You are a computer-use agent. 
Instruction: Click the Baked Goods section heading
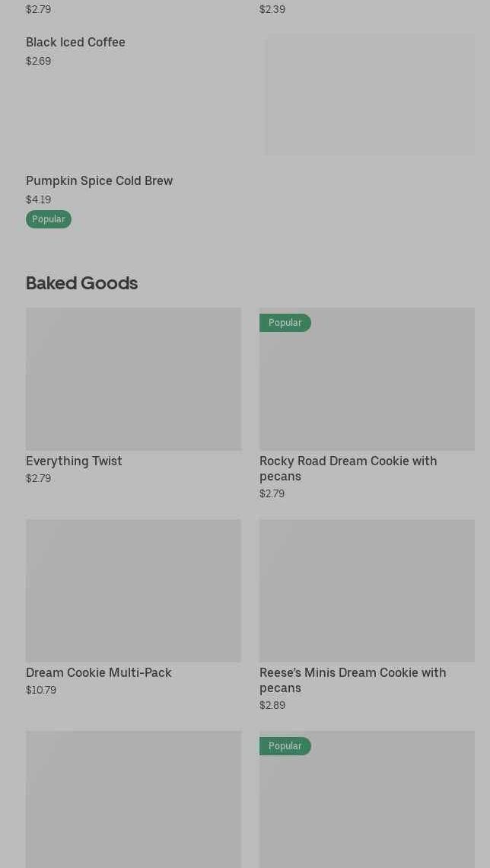click(81, 283)
